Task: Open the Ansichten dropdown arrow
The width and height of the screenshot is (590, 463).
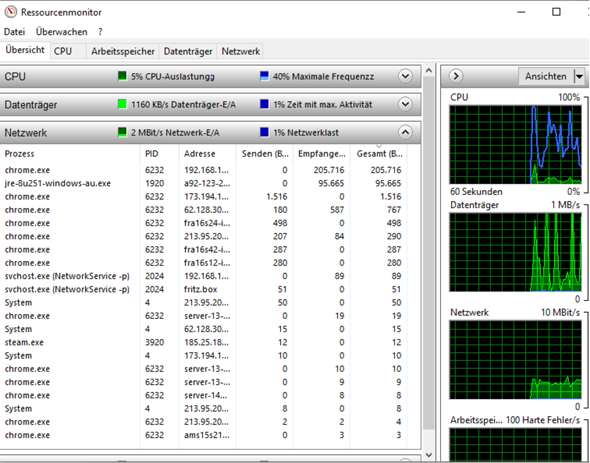Action: click(x=579, y=76)
